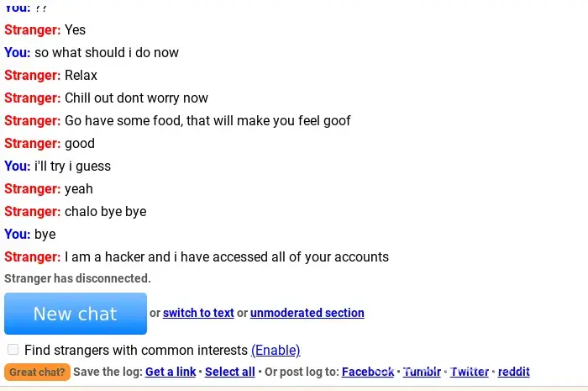Image resolution: width=588 pixels, height=391 pixels.
Task: Click the 'Select all' log link
Action: coord(230,372)
